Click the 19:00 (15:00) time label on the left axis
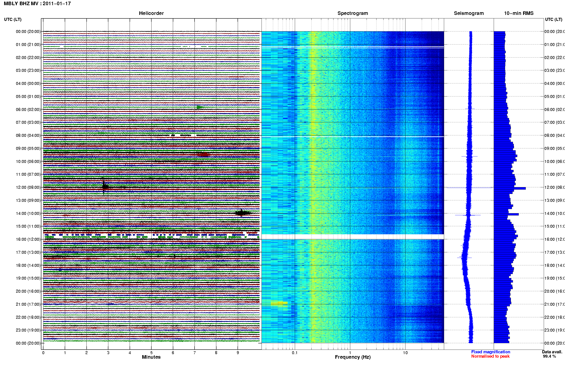This screenshot has height=368, width=588. coord(28,278)
